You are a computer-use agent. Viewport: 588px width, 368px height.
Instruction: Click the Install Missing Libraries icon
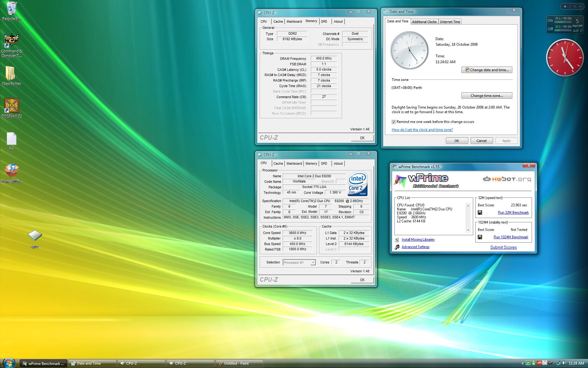click(x=397, y=240)
